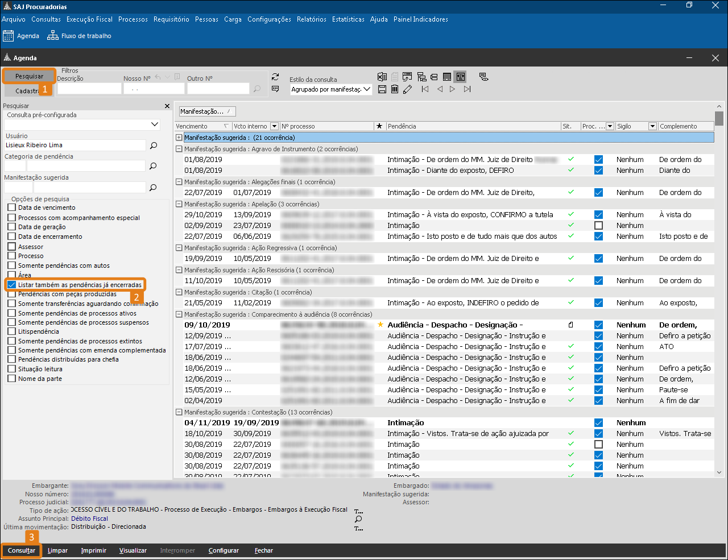The image size is (728, 560).
Task: Click the Pesquisar button
Action: tap(29, 76)
